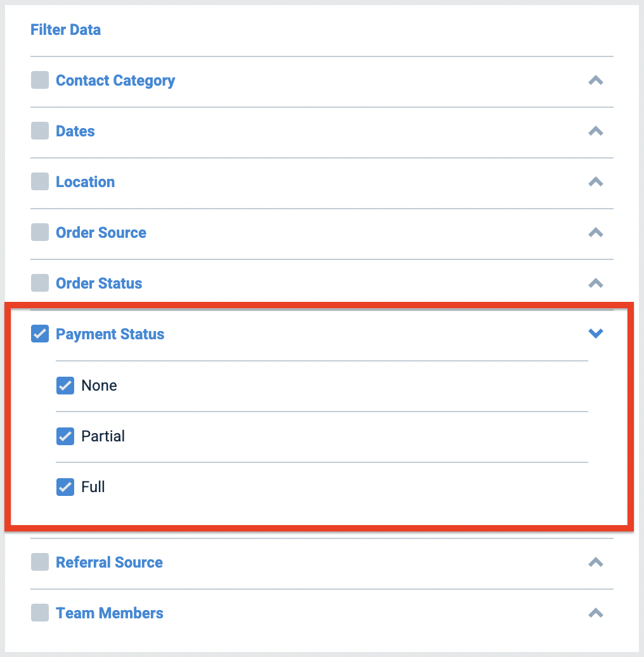
Task: Uncheck the Payment Status filter
Action: tap(39, 334)
